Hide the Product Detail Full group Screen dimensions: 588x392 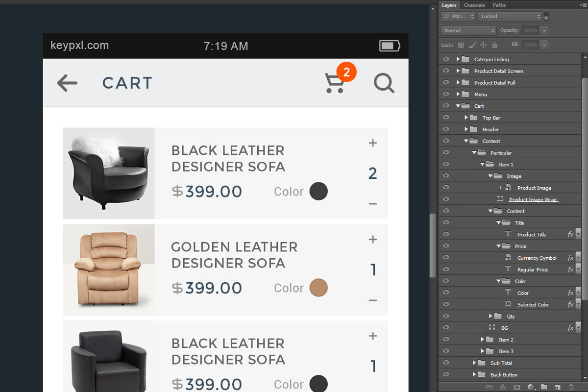pos(446,82)
